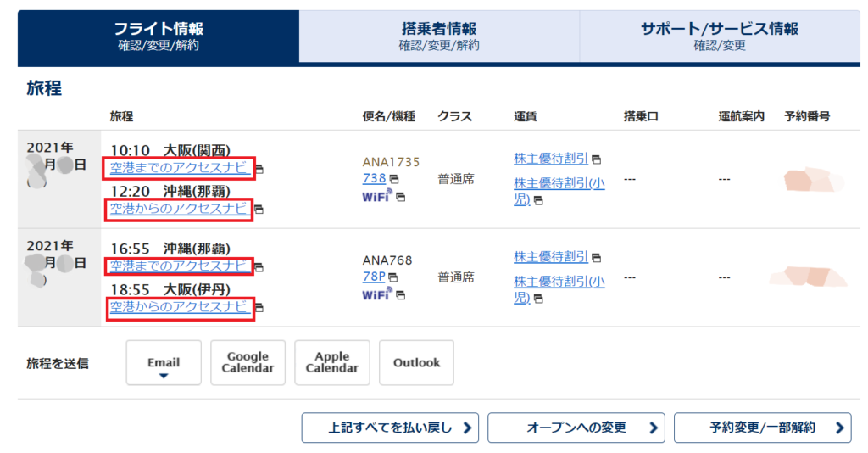The width and height of the screenshot is (868, 453).
Task: Send itinerary to Google Calendar
Action: coord(248,363)
